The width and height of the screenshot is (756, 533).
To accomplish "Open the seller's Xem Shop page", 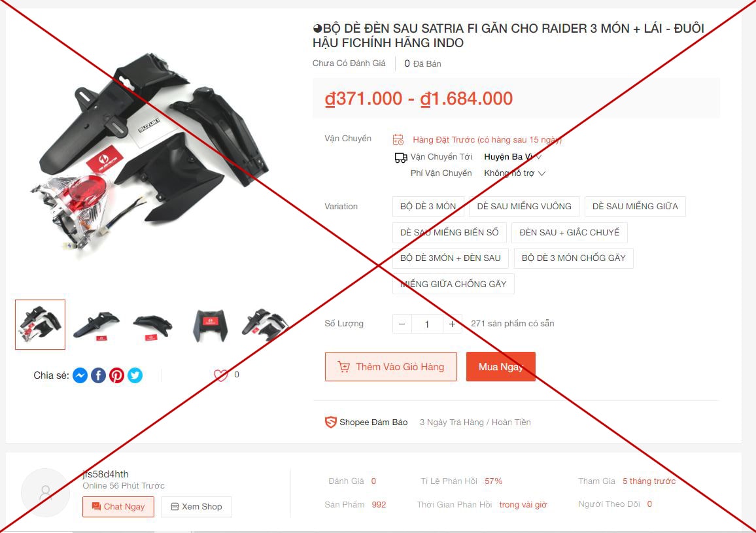I will 196,506.
